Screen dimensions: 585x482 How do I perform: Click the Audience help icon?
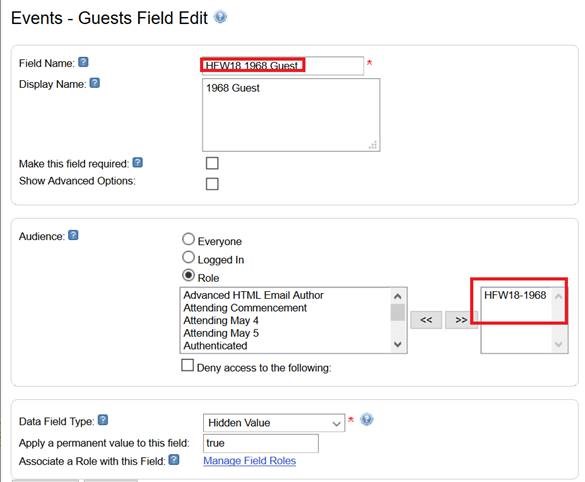point(73,235)
